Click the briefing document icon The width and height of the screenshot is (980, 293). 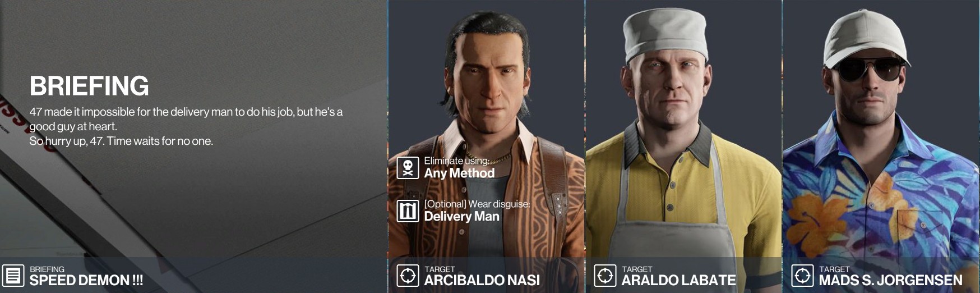(13, 276)
